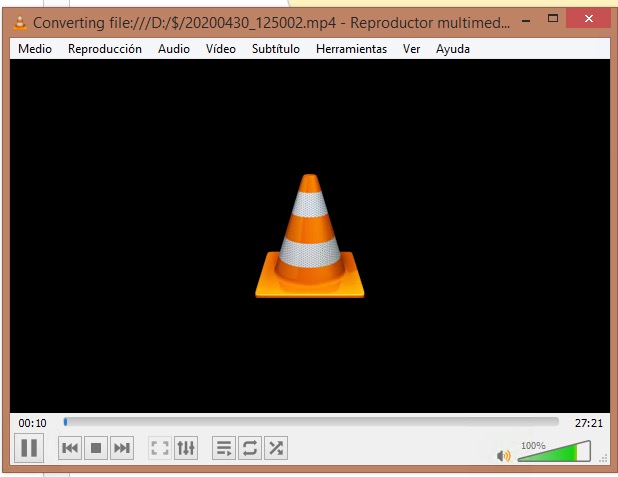Skip to next media item
The image size is (618, 477).
122,448
